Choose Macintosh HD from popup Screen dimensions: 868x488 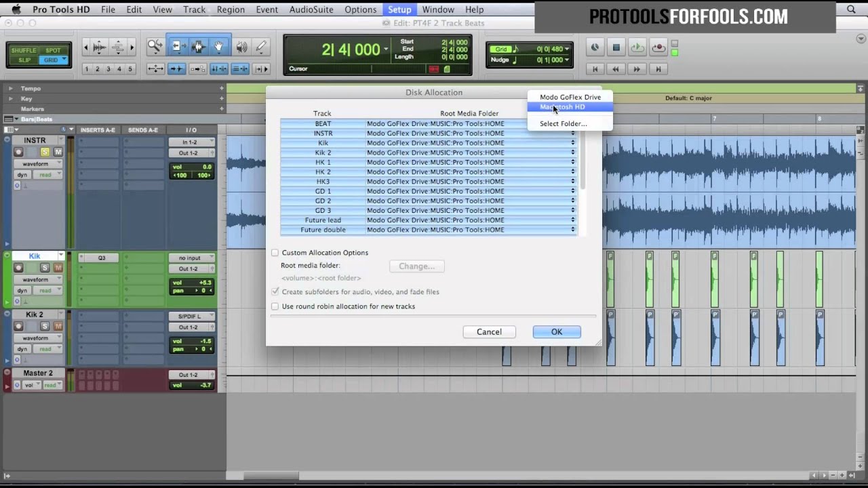(x=570, y=107)
